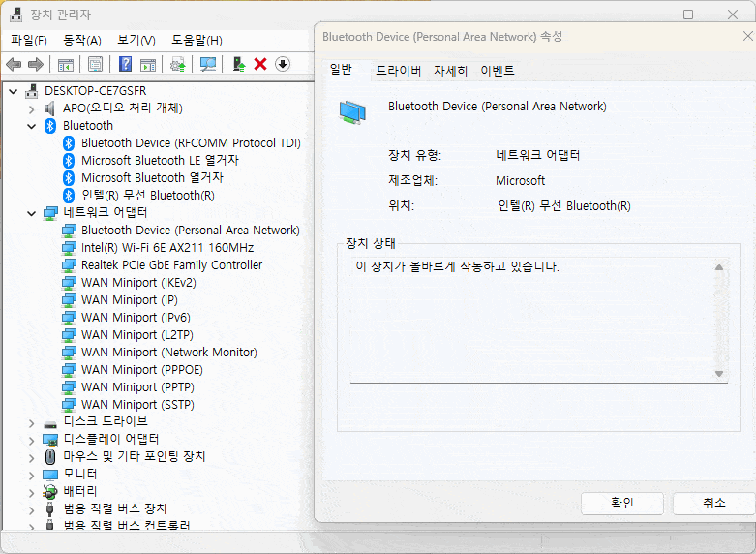Click the disable device down-arrow icon
756x554 pixels.
coord(283,64)
